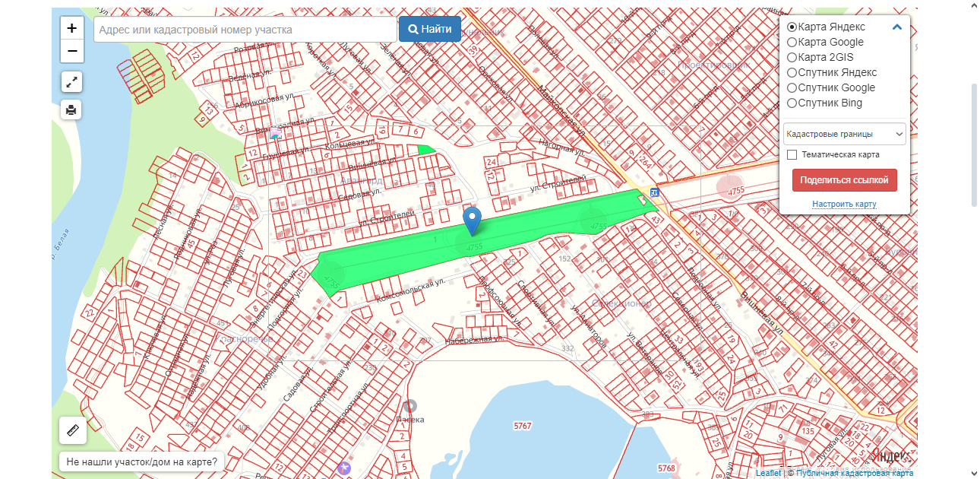The width and height of the screenshot is (980, 479).
Task: Select Карта Яндекс base map
Action: tap(792, 27)
